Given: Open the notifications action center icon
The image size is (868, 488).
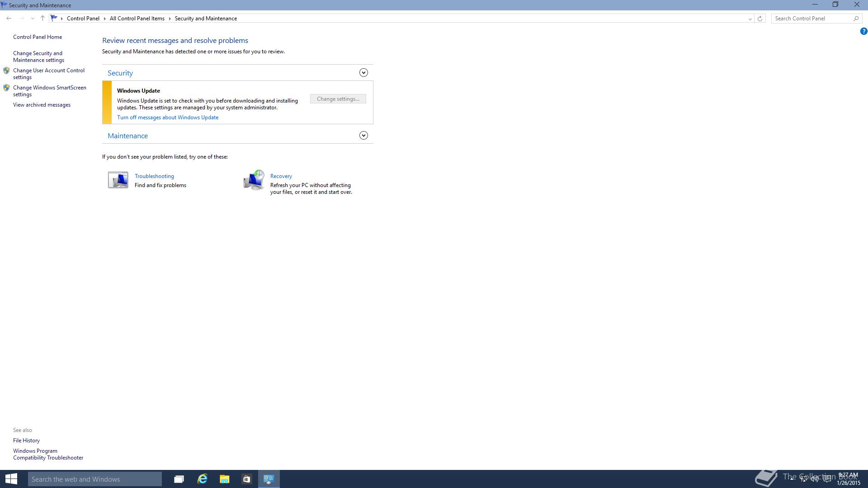Looking at the screenshot, I should [x=827, y=479].
